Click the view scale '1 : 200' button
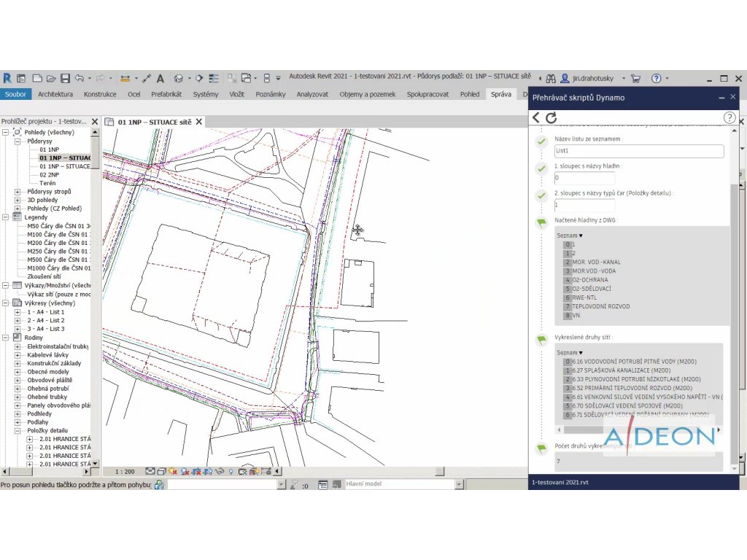This screenshot has height=560, width=747. pyautogui.click(x=125, y=472)
